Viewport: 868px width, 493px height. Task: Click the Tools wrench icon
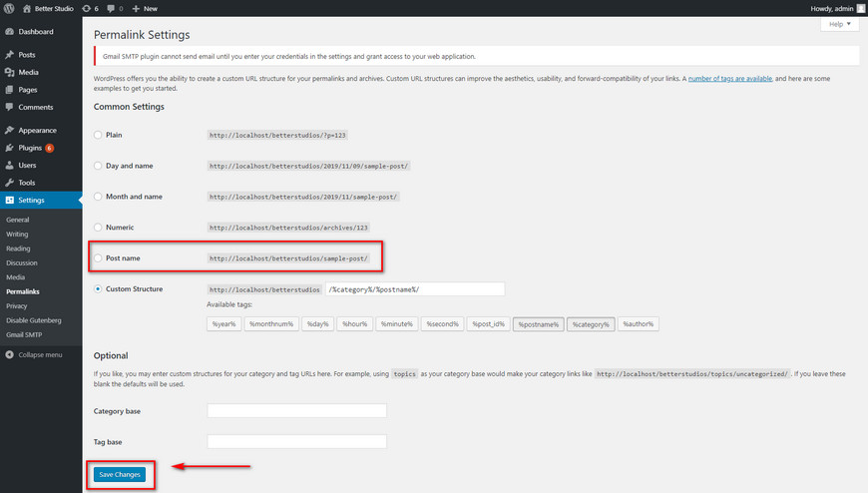[x=9, y=183]
